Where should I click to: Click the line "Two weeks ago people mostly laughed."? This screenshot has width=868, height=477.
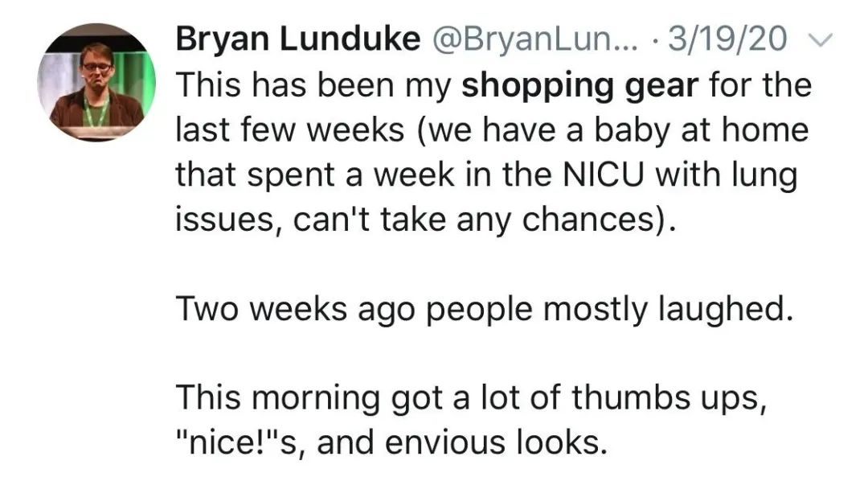coord(478,309)
